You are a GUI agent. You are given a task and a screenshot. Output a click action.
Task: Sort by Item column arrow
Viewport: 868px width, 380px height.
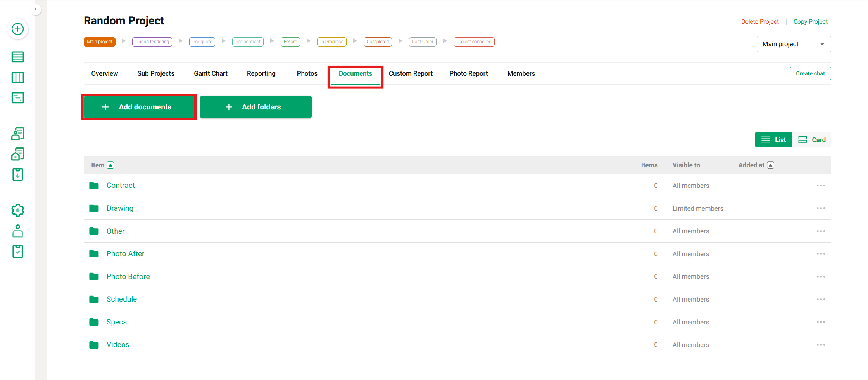tap(110, 165)
